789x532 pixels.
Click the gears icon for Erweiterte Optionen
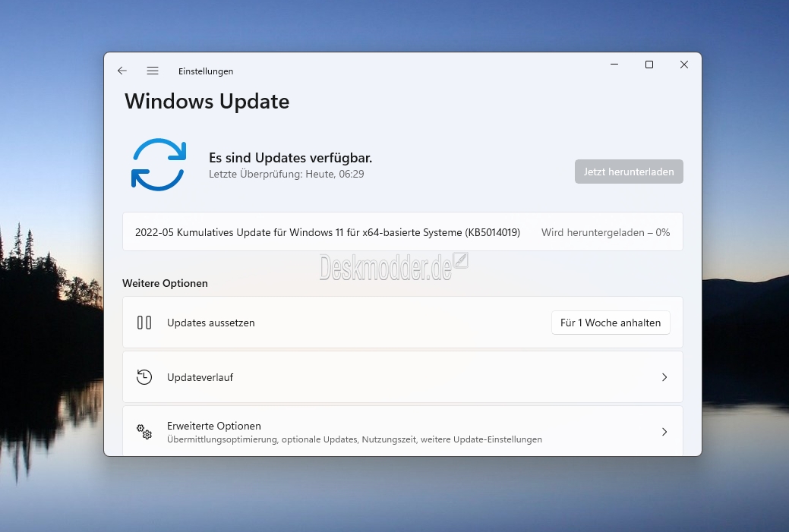coord(144,431)
